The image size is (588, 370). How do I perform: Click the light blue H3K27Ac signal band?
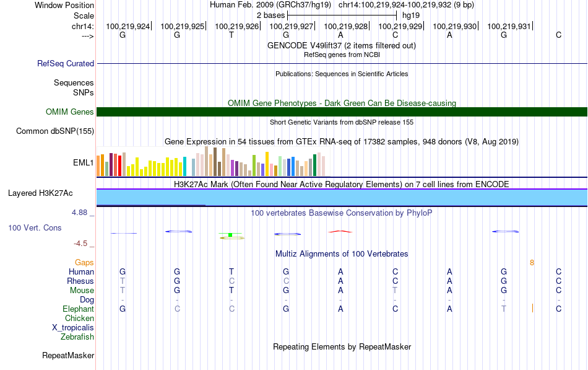click(342, 197)
